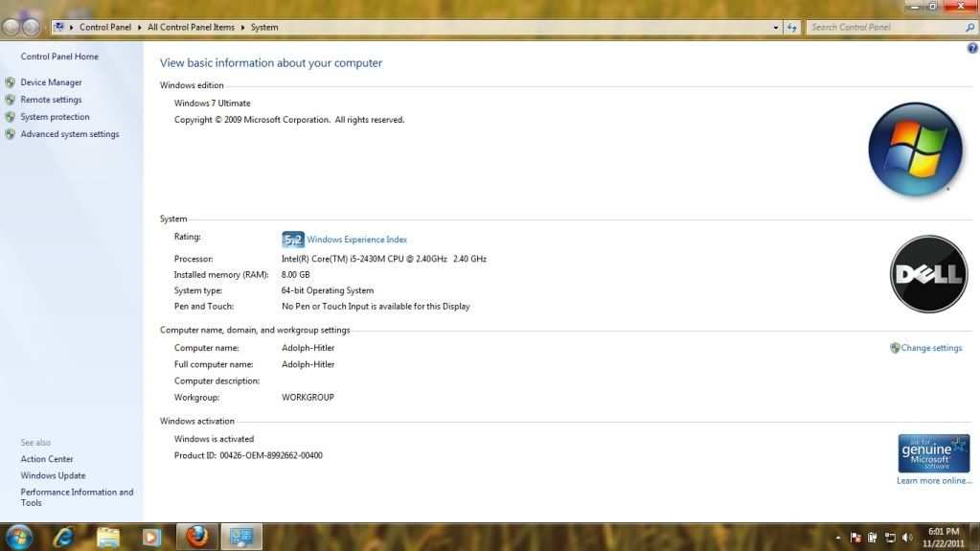The image size is (980, 551).
Task: Switch to Firefox in the taskbar
Action: [197, 537]
